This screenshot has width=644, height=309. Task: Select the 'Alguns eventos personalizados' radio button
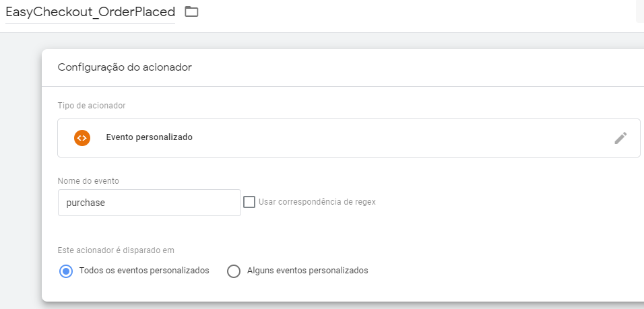tap(234, 271)
